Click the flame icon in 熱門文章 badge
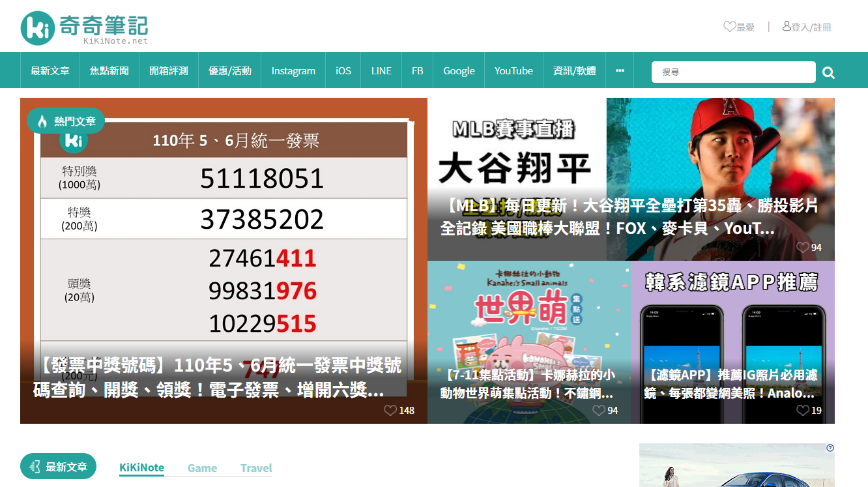This screenshot has height=487, width=868. (x=42, y=121)
